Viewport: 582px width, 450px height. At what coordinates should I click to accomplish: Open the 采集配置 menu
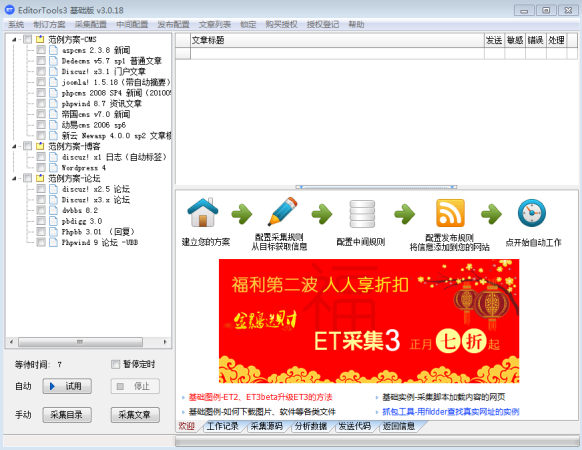pyautogui.click(x=91, y=25)
